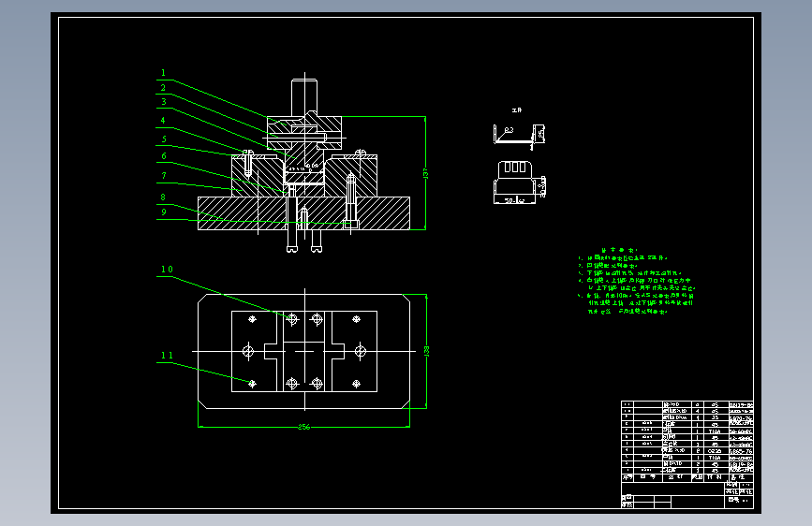
Task: Click the R3 radius label on workpiece
Action: pos(509,130)
